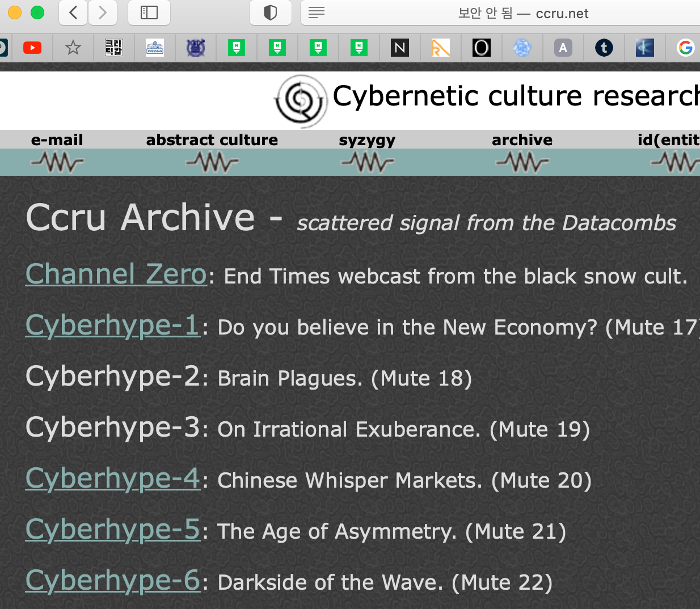Open the archive nav item
This screenshot has height=609, width=700.
pyautogui.click(x=522, y=140)
